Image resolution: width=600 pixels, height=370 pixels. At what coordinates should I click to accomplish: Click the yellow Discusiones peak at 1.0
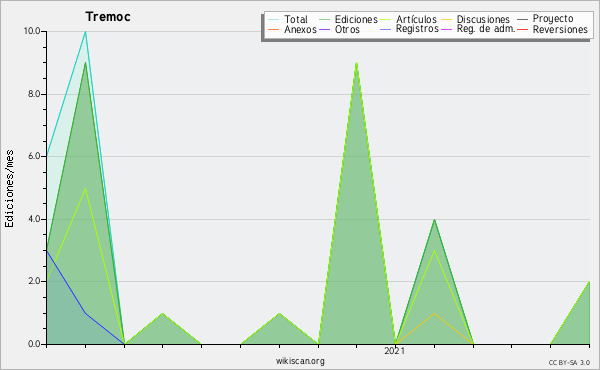tap(434, 313)
